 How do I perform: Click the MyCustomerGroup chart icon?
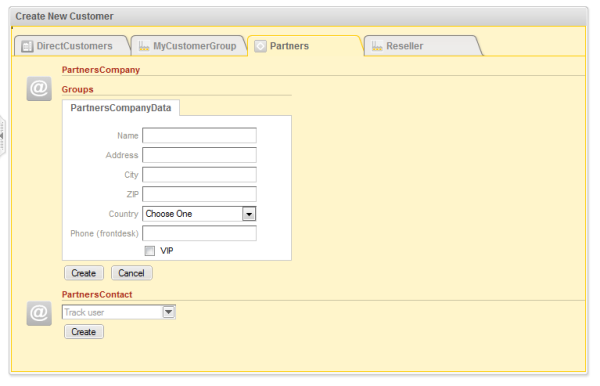(144, 46)
